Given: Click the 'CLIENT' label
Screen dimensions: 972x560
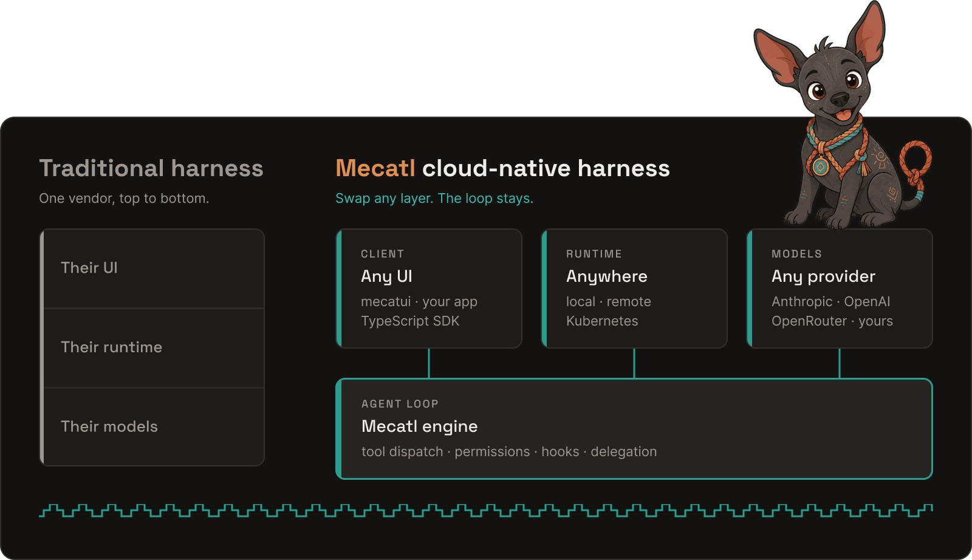Looking at the screenshot, I should tap(382, 254).
